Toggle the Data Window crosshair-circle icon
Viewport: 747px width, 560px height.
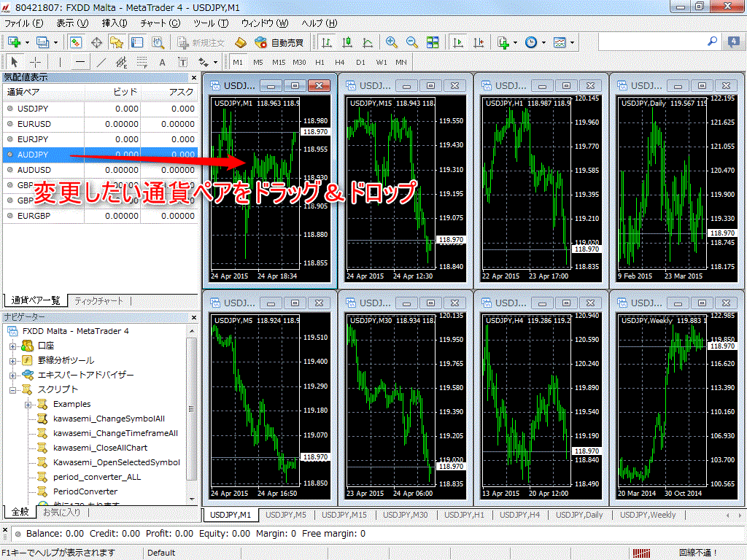pos(96,42)
